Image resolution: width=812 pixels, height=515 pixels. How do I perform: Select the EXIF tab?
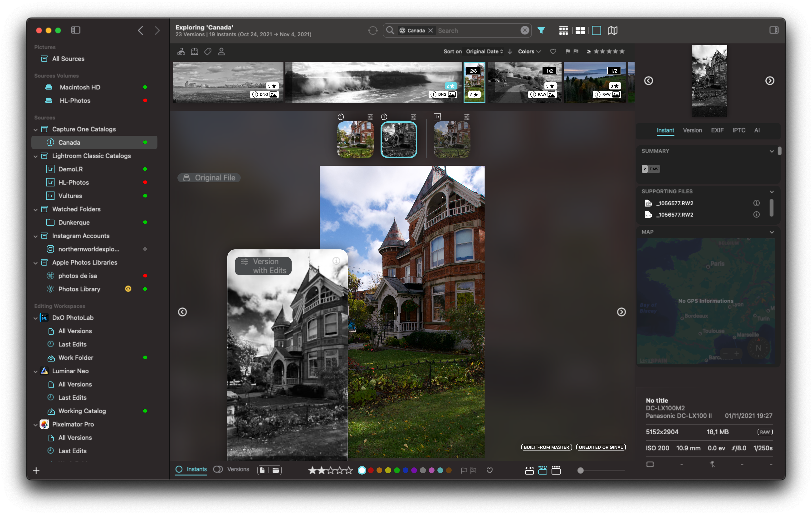(717, 130)
